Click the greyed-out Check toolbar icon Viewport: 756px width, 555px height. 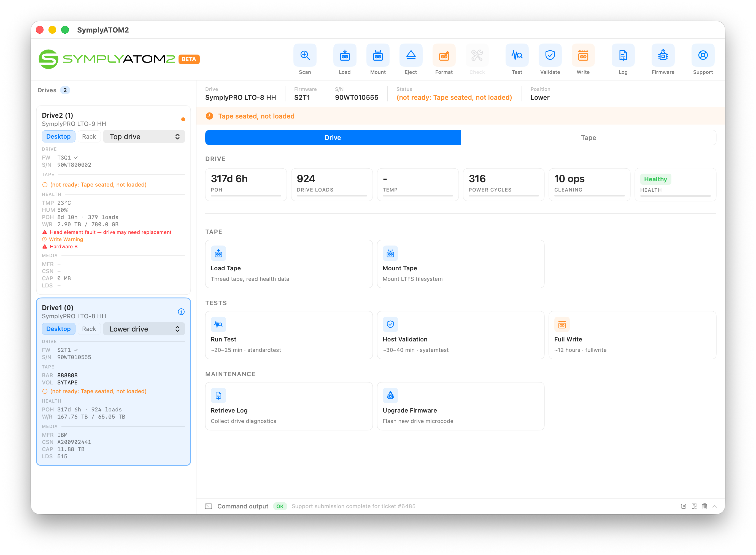(x=477, y=55)
